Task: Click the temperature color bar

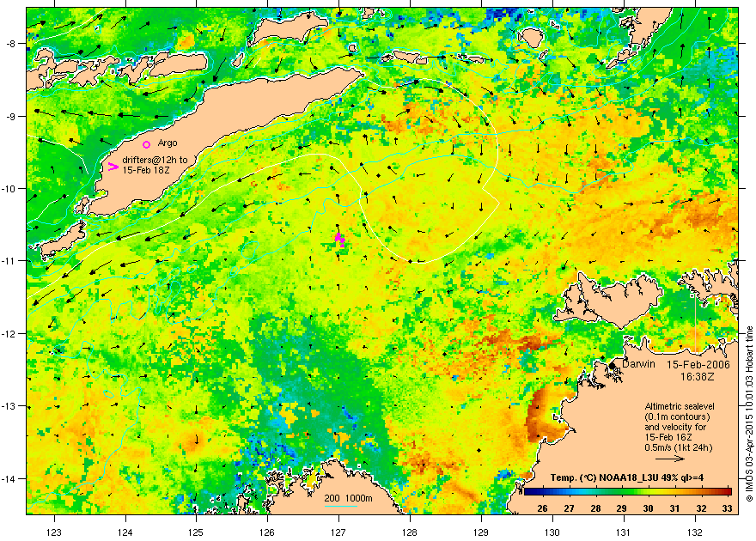Action: (628, 492)
